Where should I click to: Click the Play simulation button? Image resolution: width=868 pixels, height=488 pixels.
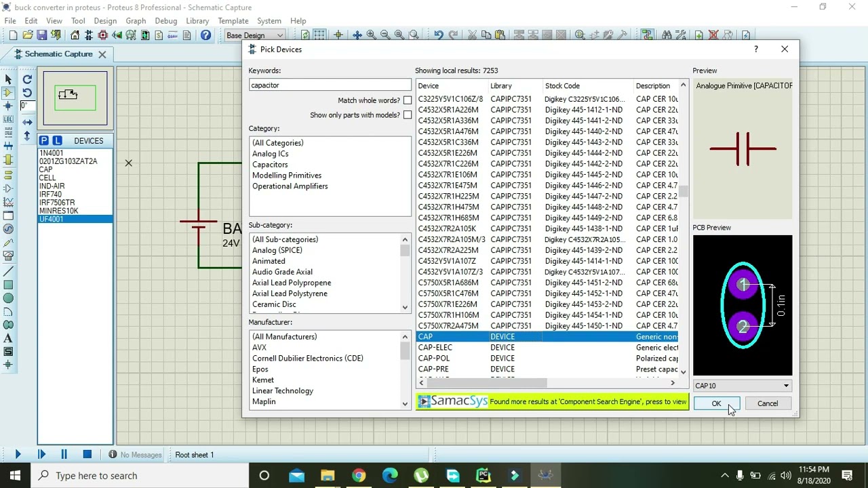[x=18, y=455]
